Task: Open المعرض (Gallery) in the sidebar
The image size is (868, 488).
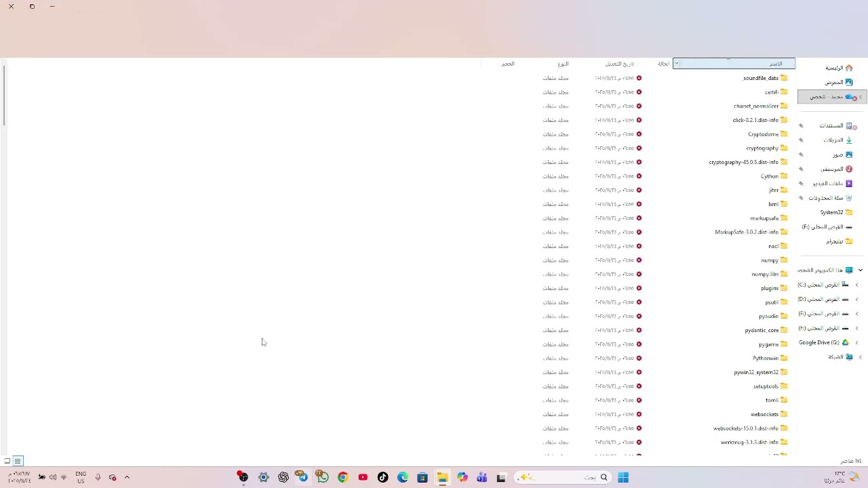Action: [x=838, y=82]
